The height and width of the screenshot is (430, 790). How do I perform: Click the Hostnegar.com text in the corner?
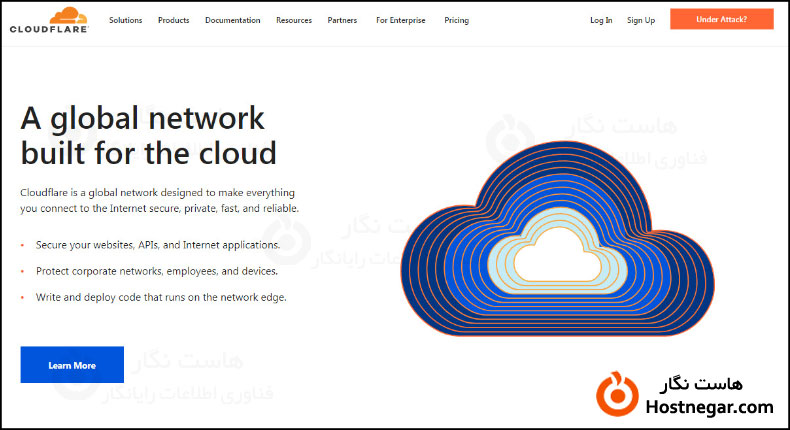coord(710,407)
